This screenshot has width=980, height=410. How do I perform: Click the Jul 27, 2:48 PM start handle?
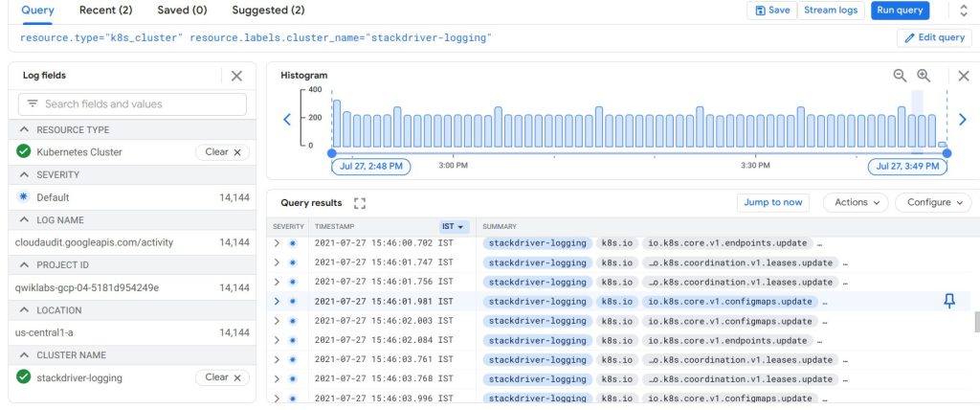[x=370, y=166]
